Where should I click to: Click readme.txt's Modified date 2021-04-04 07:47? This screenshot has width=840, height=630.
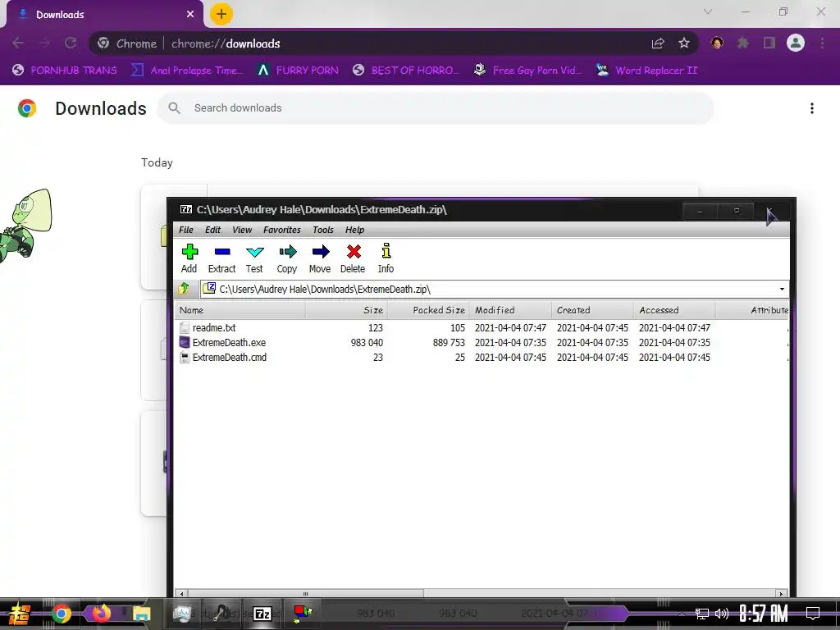pyautogui.click(x=510, y=327)
